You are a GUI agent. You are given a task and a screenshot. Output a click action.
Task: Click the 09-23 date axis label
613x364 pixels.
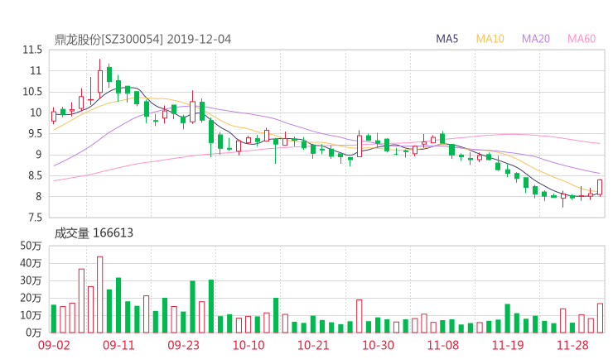click(183, 345)
